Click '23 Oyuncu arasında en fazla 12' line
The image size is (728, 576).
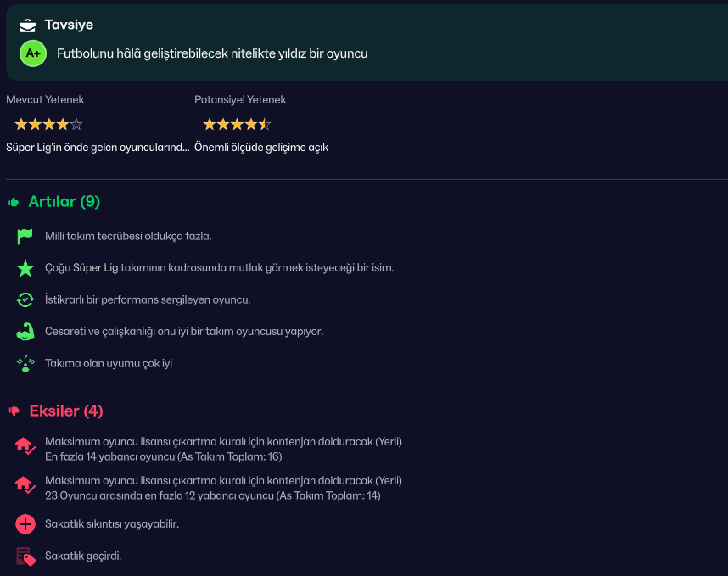click(213, 495)
